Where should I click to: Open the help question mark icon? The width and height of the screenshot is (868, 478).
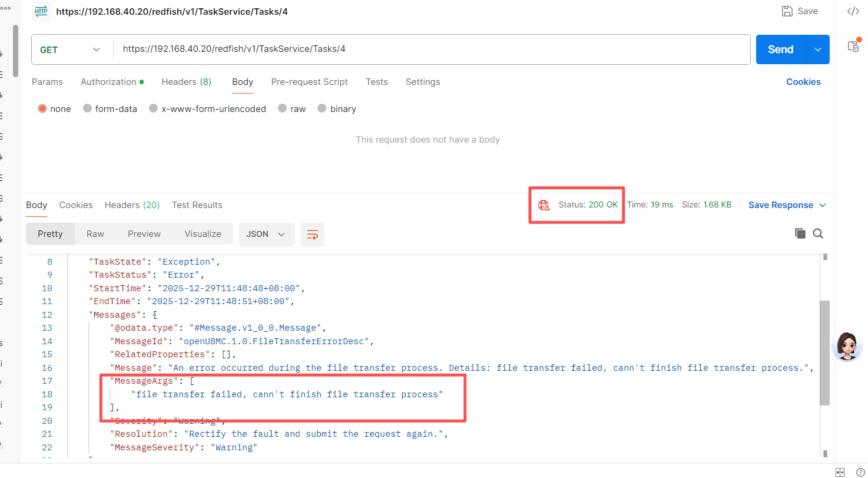click(860, 472)
